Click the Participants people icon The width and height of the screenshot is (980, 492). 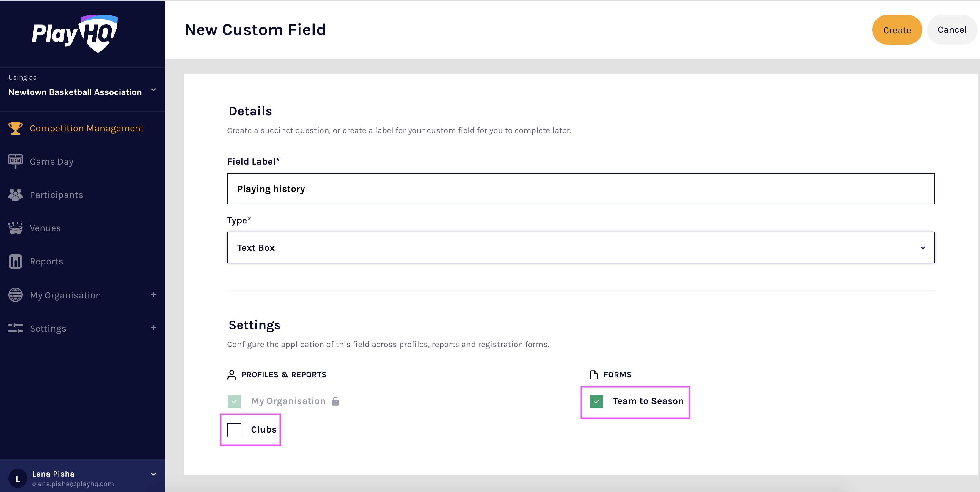(x=15, y=195)
